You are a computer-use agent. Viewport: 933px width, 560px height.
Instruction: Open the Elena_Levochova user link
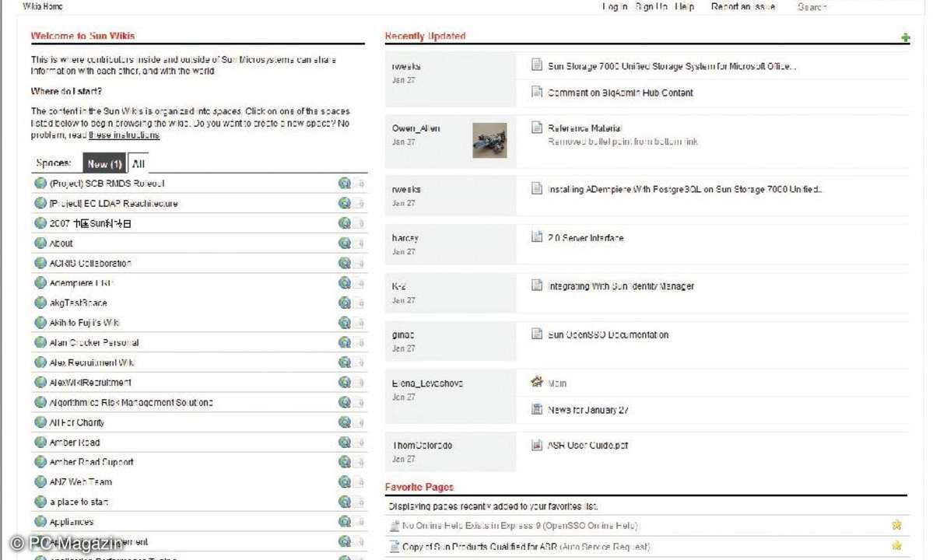[x=427, y=383]
